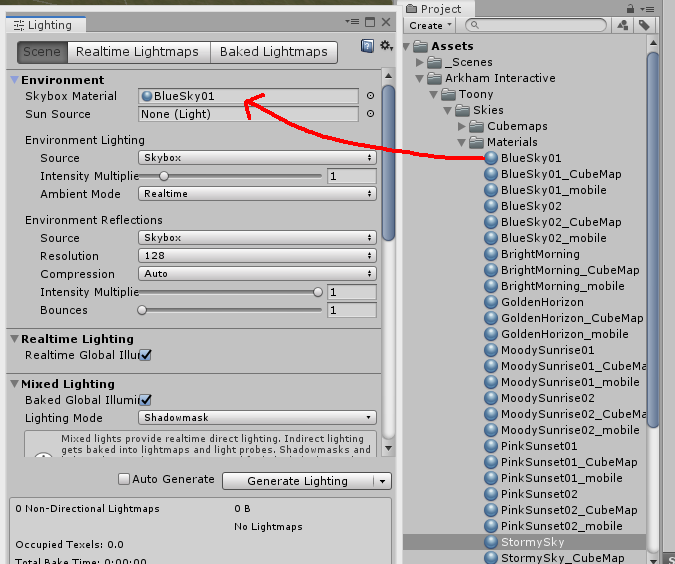Click Search by Label tag icon
The height and width of the screenshot is (564, 675).
(x=644, y=25)
